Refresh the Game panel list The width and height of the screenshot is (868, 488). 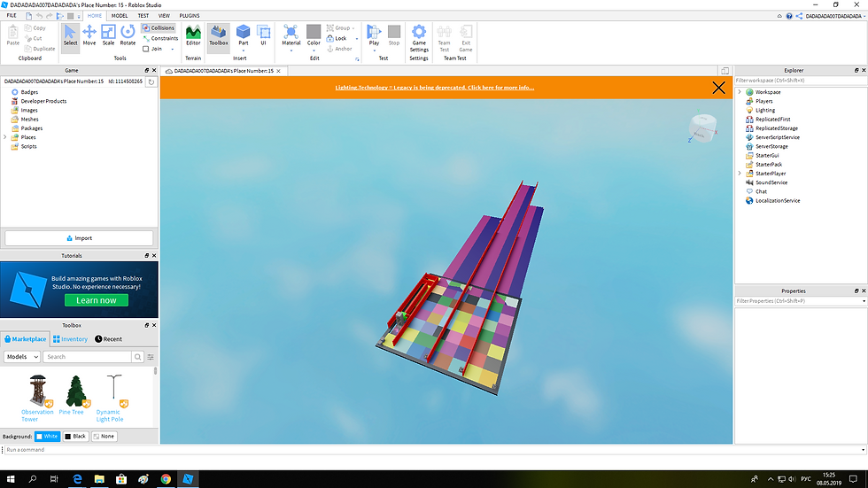(151, 81)
